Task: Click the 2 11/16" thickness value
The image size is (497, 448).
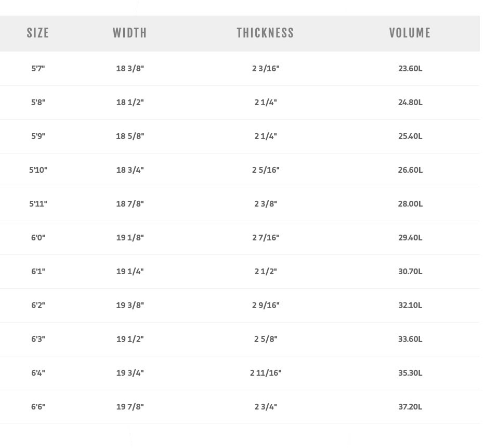Action: pyautogui.click(x=266, y=373)
